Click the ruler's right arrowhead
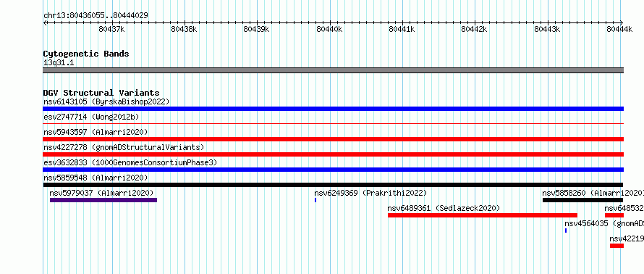Viewport: 644px width, 274px height. pos(622,22)
